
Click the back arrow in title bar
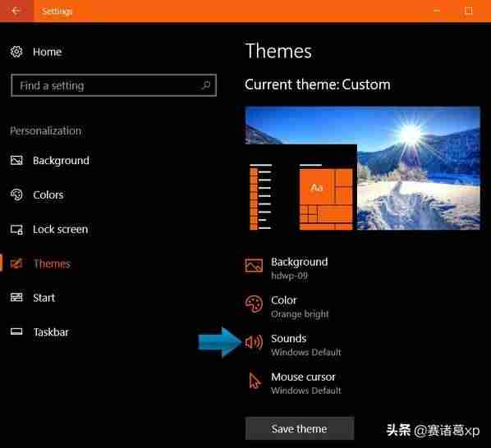(16, 11)
